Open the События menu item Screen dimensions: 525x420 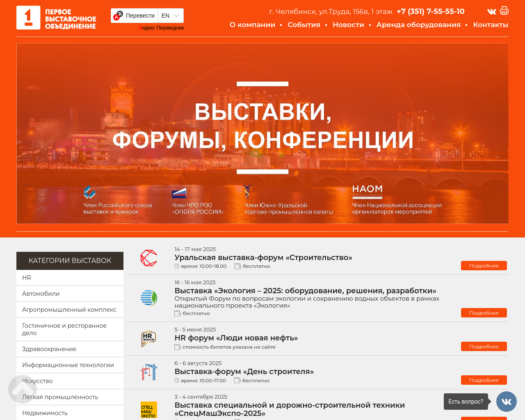click(304, 25)
